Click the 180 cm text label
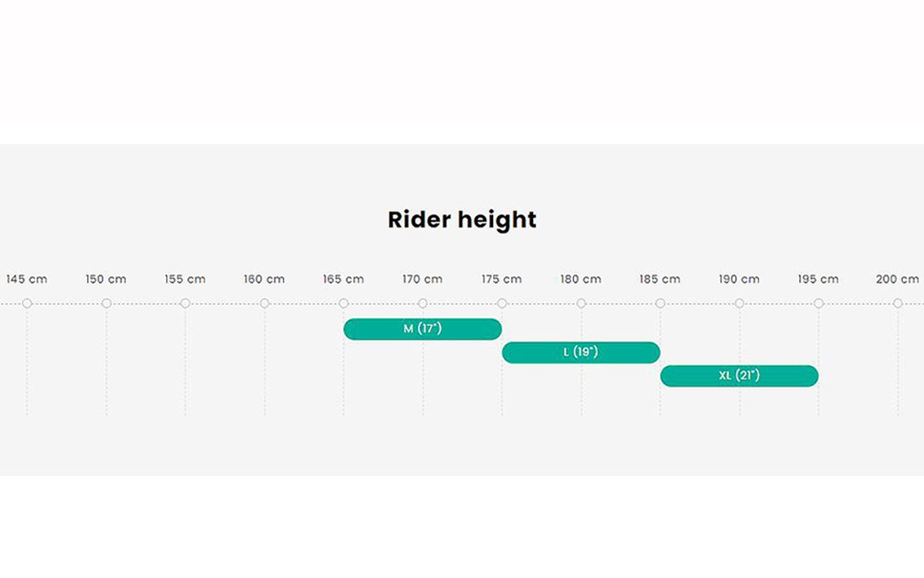Viewport: 924px width, 578px height. point(581,279)
